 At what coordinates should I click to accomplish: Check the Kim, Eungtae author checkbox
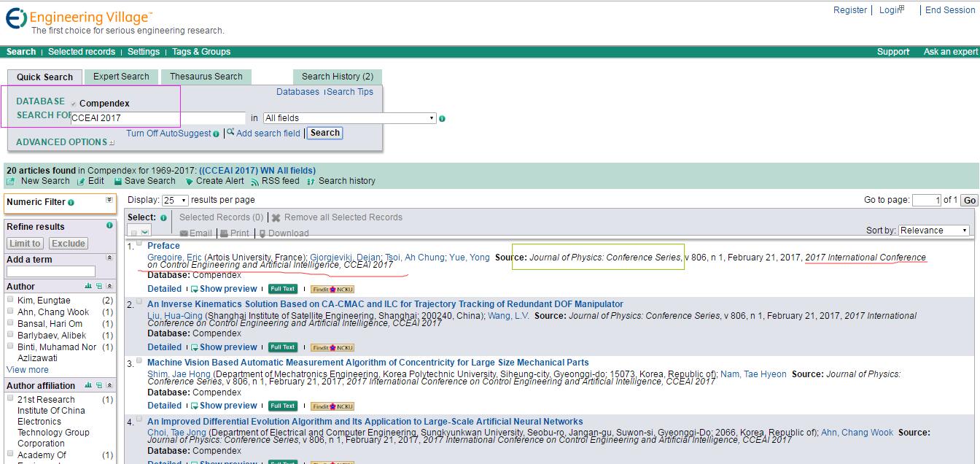(x=10, y=300)
